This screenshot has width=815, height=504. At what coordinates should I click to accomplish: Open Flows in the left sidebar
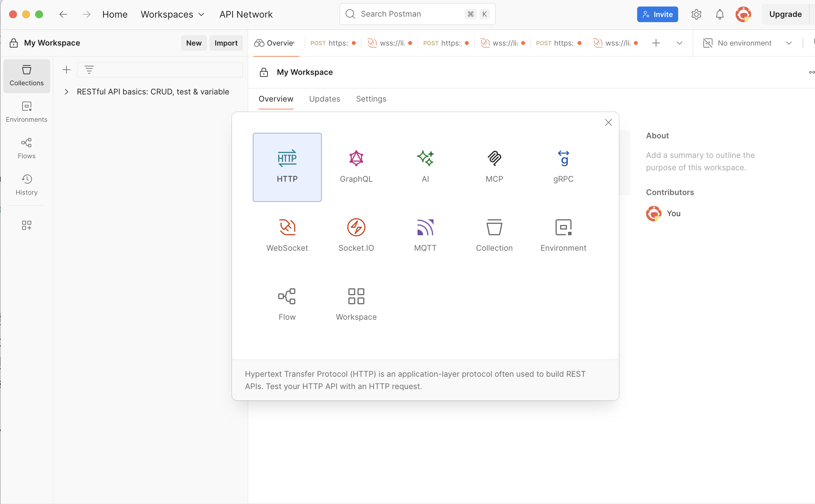coord(26,148)
